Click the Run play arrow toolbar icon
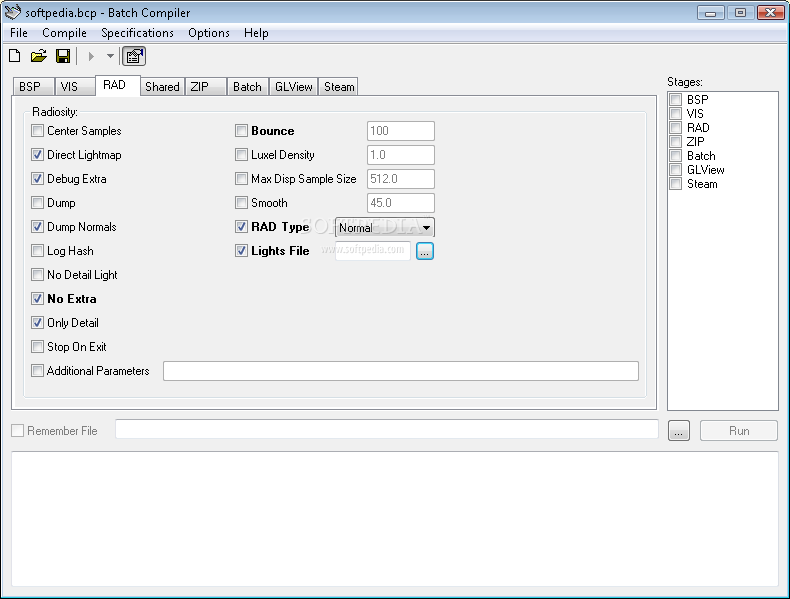 point(91,56)
